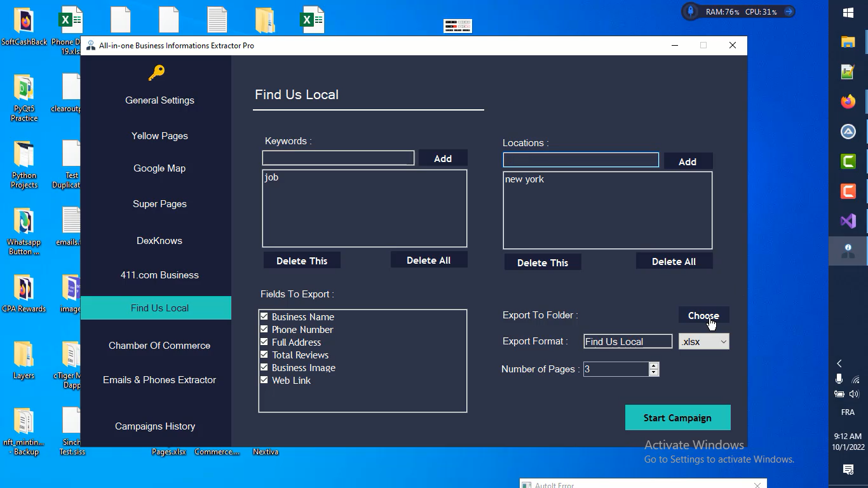Image resolution: width=868 pixels, height=488 pixels.
Task: Open the .xlsx export format dropdown
Action: (704, 342)
